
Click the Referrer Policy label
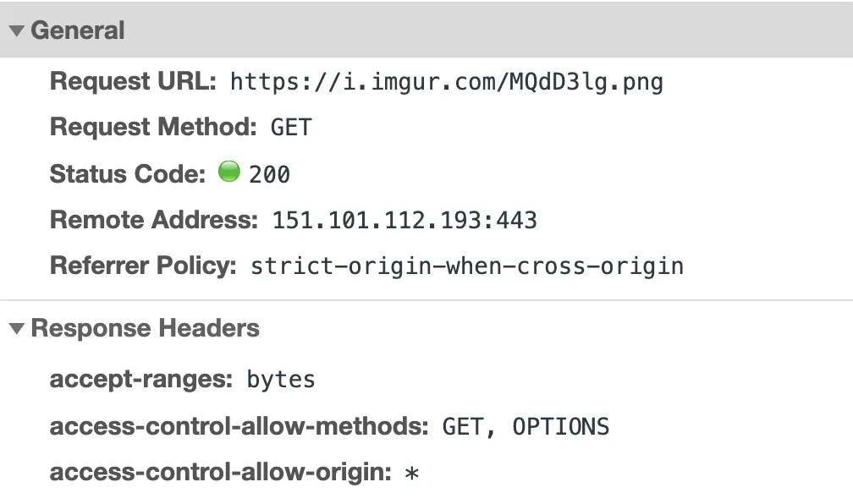click(x=143, y=266)
